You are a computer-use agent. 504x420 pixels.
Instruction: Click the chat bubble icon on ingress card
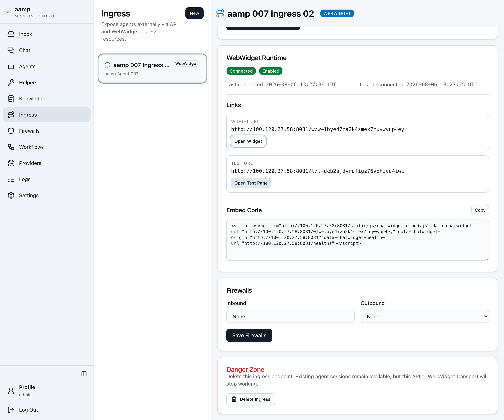(x=107, y=65)
